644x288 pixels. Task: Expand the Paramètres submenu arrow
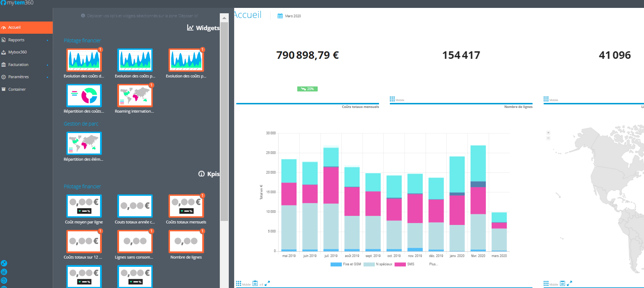[x=47, y=77]
